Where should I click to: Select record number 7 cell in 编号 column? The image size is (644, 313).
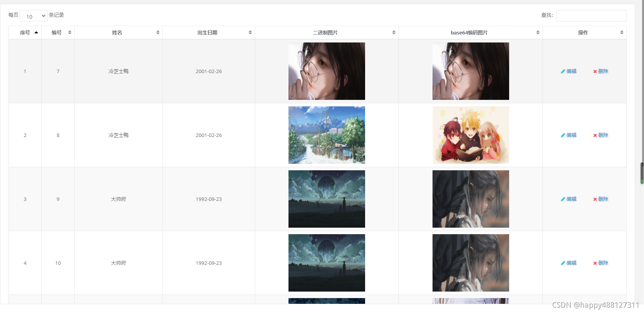[58, 71]
